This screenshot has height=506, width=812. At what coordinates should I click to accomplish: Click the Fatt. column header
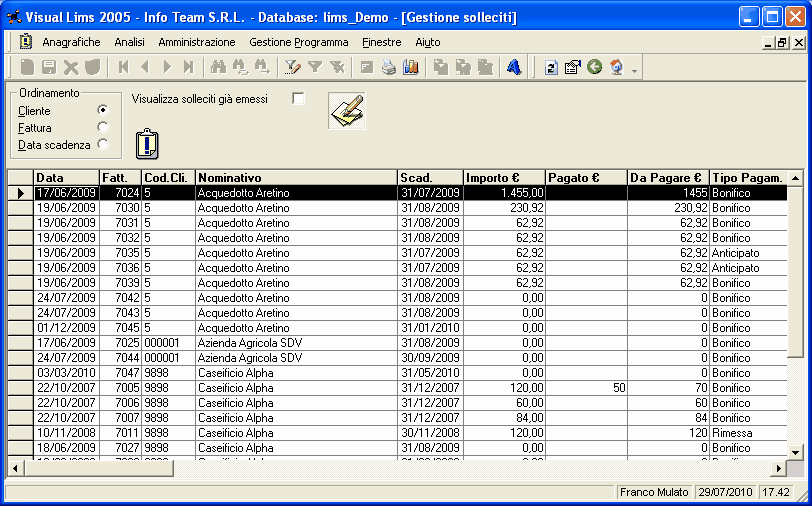coord(120,178)
